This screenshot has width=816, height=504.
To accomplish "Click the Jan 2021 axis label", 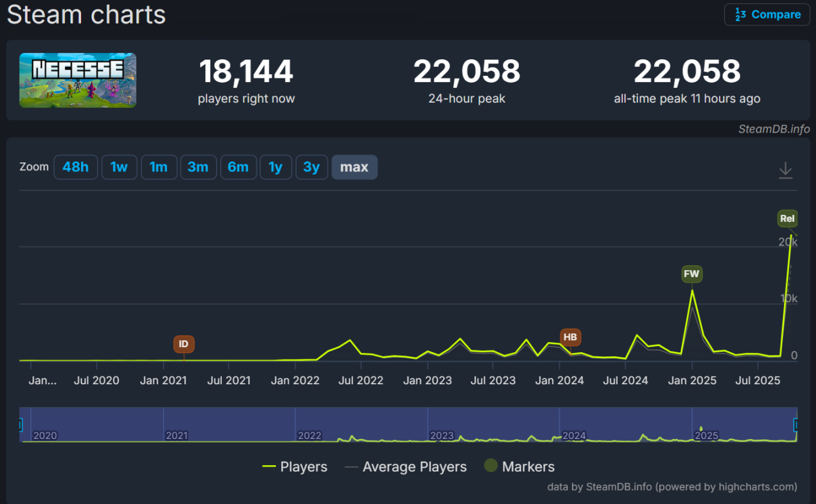I will 163,380.
